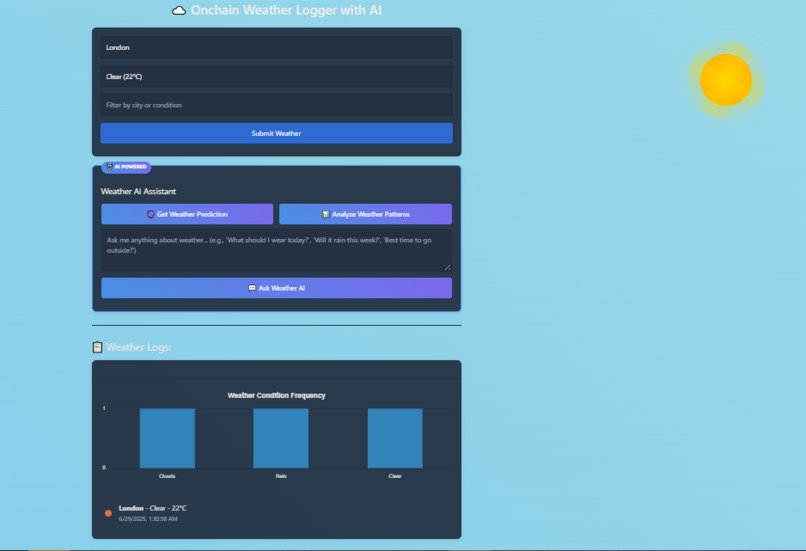Click the London - Clear - 22°C log entry

pos(153,508)
